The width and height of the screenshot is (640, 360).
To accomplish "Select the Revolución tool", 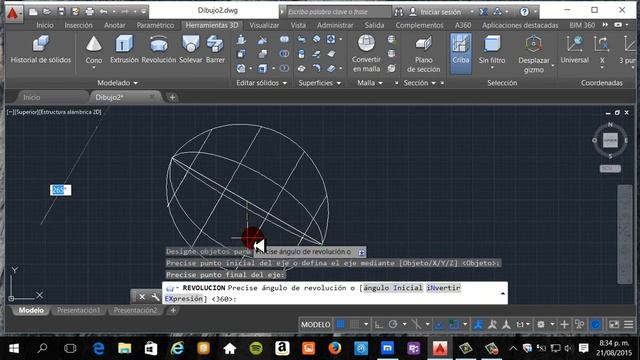I will [159, 49].
